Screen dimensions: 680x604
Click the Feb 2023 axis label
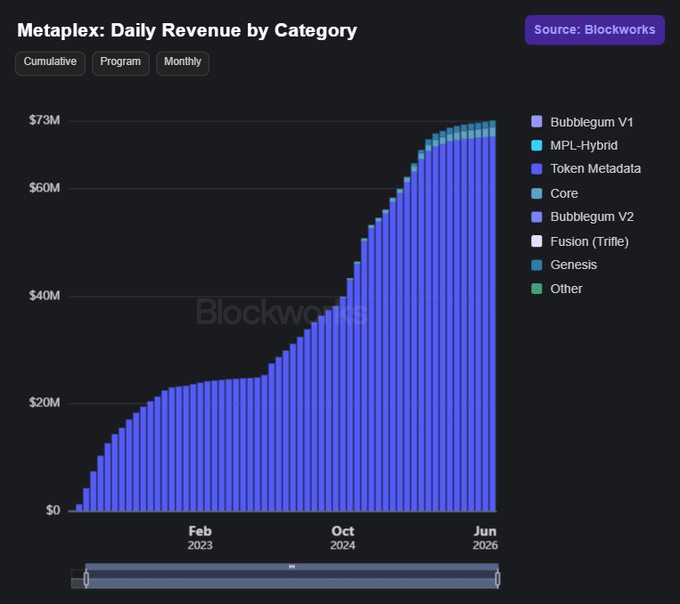tap(200, 538)
